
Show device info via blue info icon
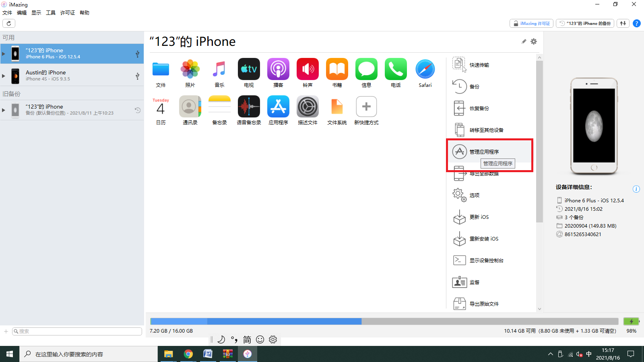tap(636, 189)
